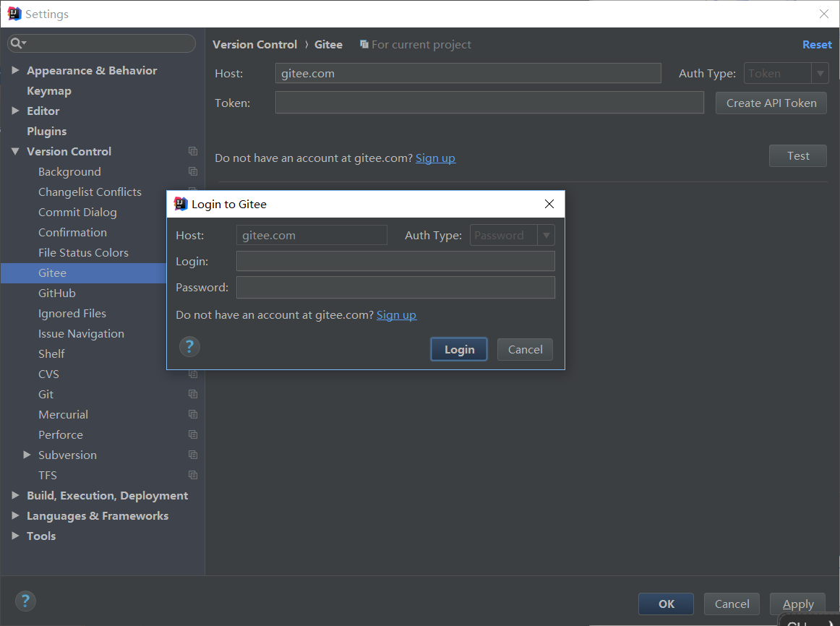Expand Appearance & Behavior section
840x626 pixels.
click(15, 70)
